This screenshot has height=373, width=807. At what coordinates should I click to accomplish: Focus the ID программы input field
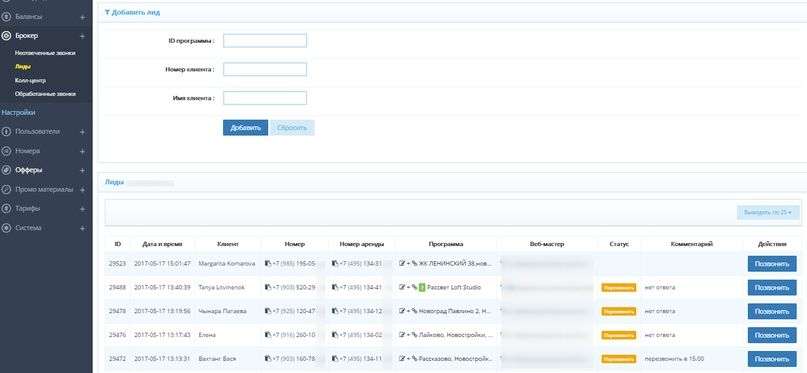click(x=265, y=41)
